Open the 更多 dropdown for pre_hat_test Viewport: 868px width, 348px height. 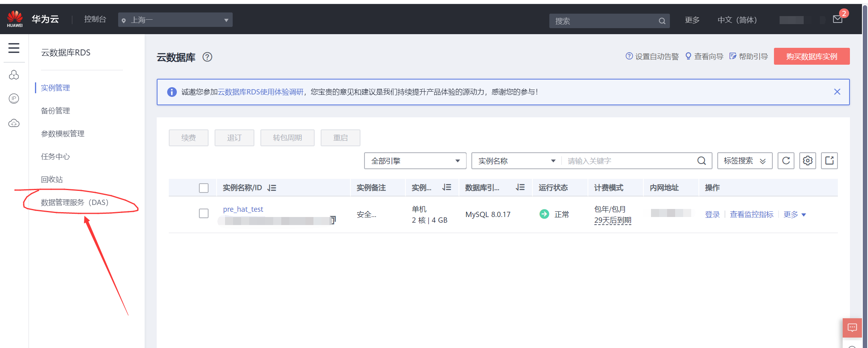point(794,215)
